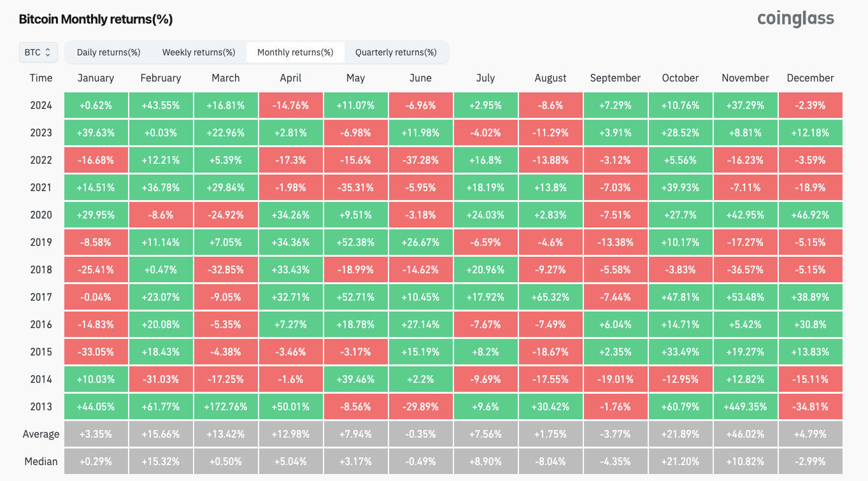
Task: Click the November 2013 +449.35% cell
Action: click(x=745, y=406)
